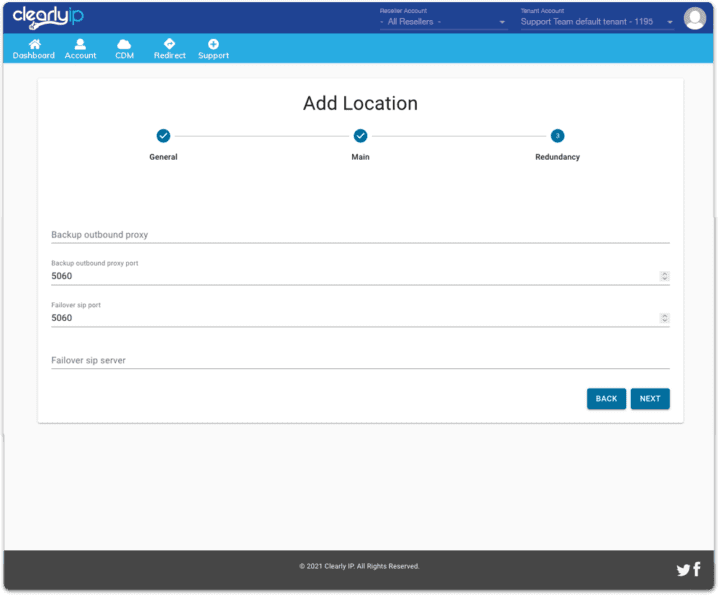Open the CDM cloud icon
The image size is (720, 600).
(124, 44)
